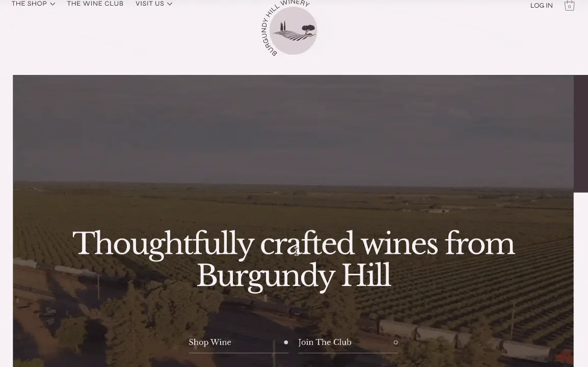Expand the Visit Us dropdown chevron
This screenshot has height=367, width=588.
coord(170,4)
